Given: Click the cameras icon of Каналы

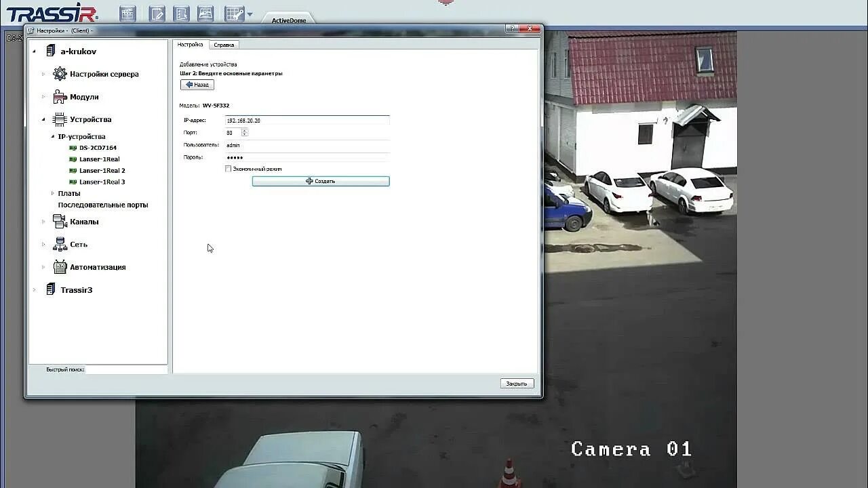Looking at the screenshot, I should coord(60,222).
